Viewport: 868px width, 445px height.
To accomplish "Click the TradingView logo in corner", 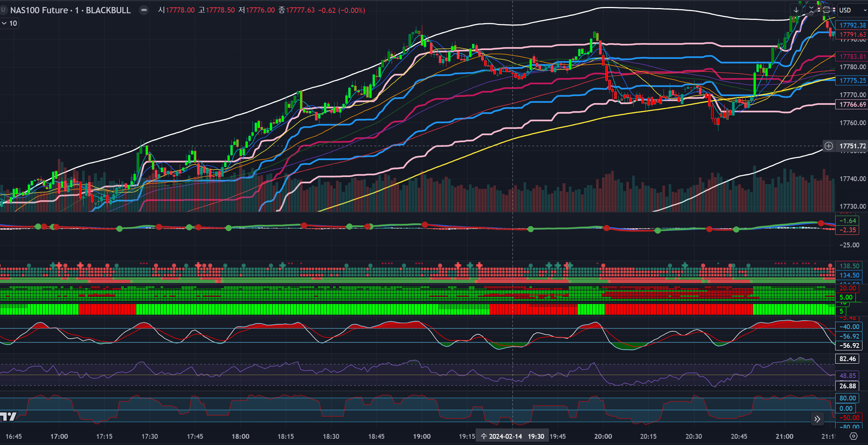I will coord(8,416).
